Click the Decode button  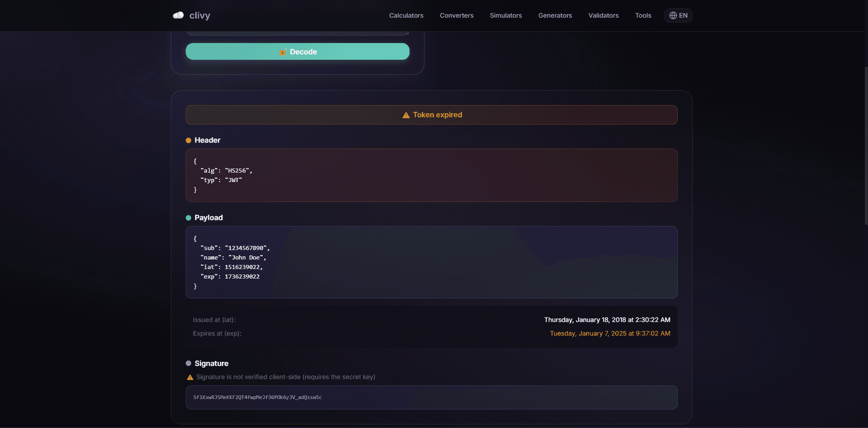tap(297, 52)
